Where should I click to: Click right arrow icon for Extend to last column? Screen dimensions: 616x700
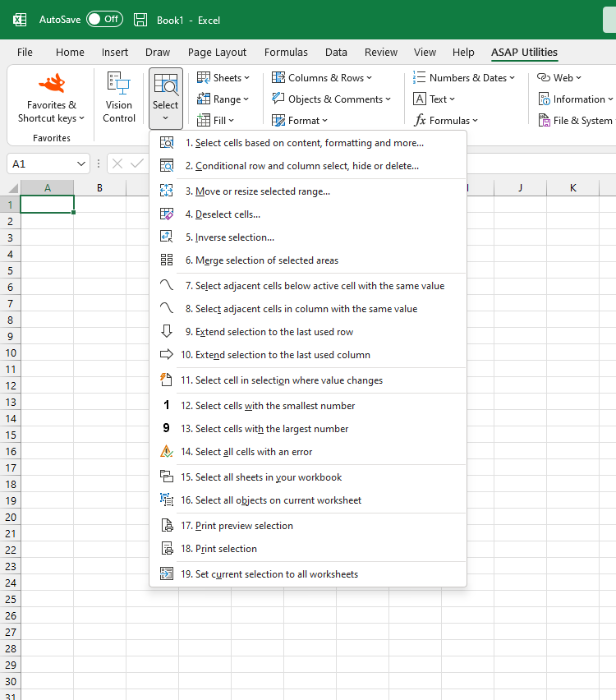click(x=167, y=354)
